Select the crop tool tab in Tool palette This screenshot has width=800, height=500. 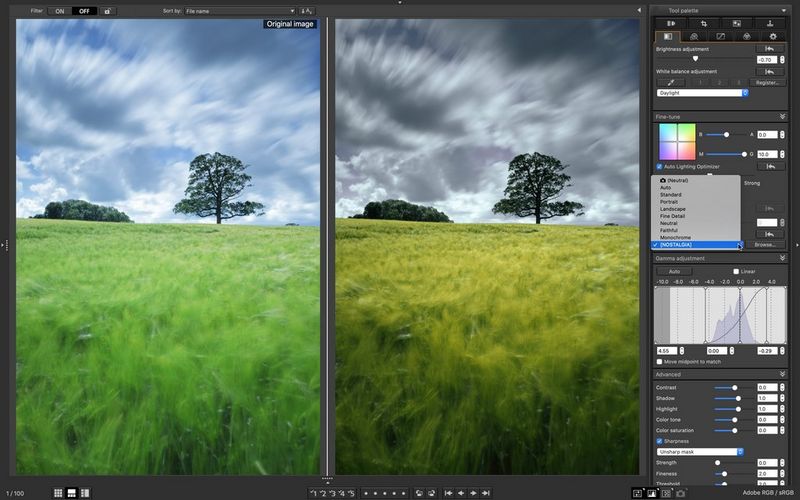(x=704, y=22)
